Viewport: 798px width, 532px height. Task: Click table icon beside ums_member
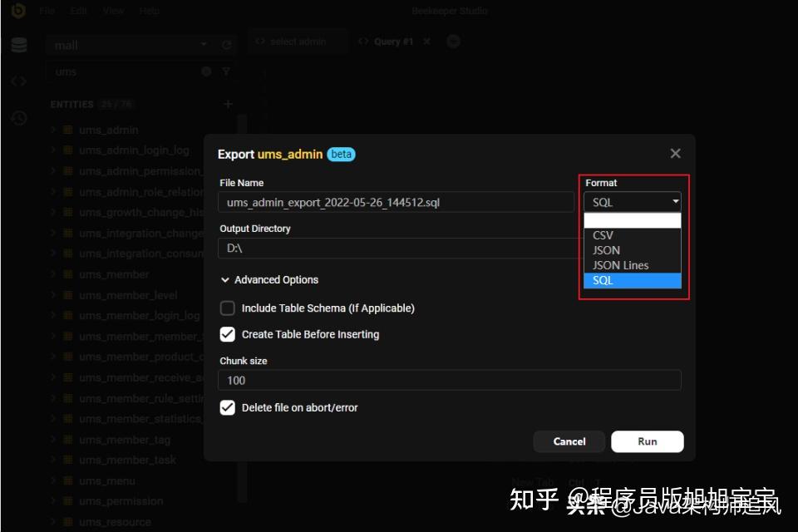(67, 274)
